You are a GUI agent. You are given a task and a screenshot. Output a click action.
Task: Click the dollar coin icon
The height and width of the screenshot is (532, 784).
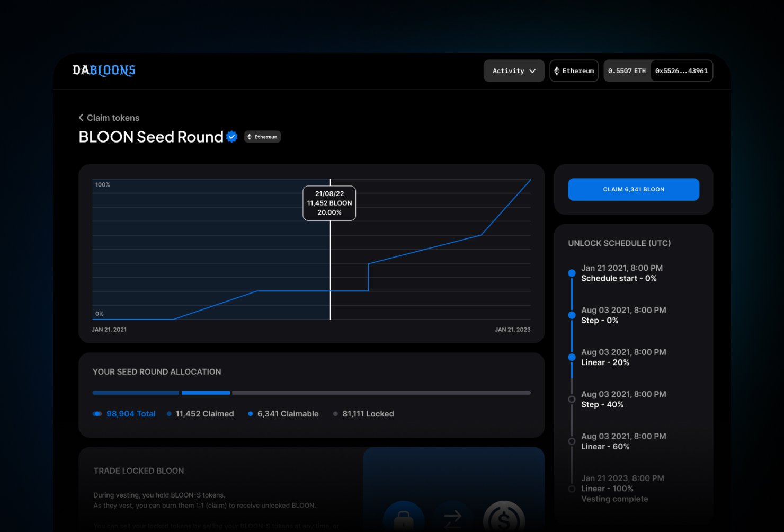pos(504,517)
